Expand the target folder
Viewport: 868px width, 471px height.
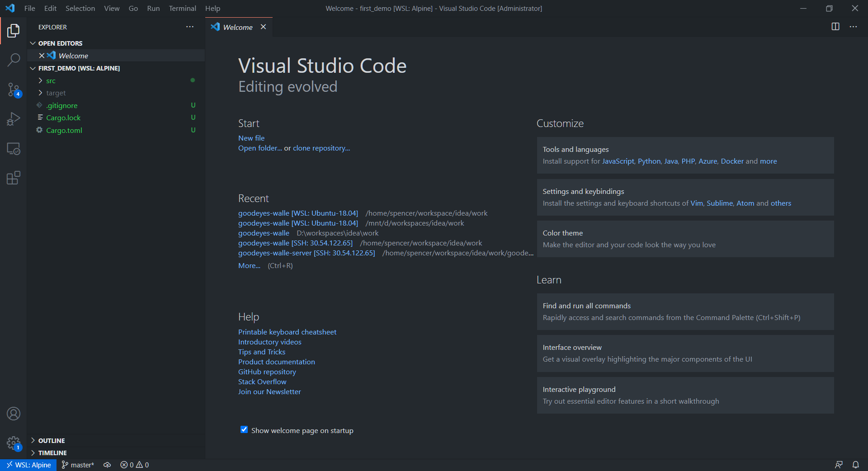tap(40, 93)
